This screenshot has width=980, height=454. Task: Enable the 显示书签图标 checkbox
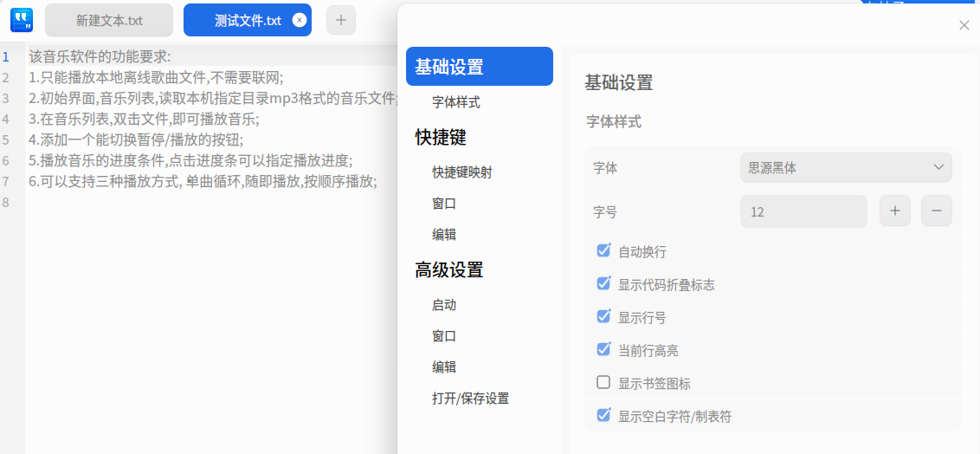point(603,382)
